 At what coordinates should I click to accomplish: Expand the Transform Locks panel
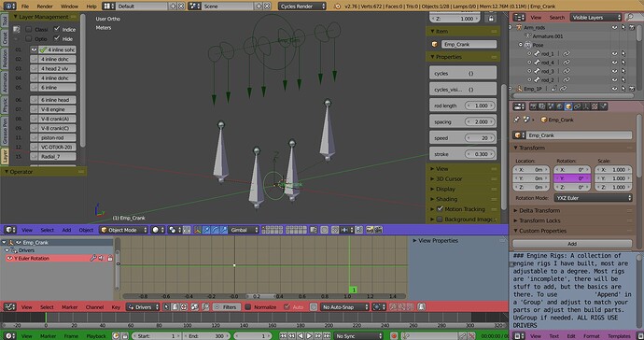click(539, 220)
